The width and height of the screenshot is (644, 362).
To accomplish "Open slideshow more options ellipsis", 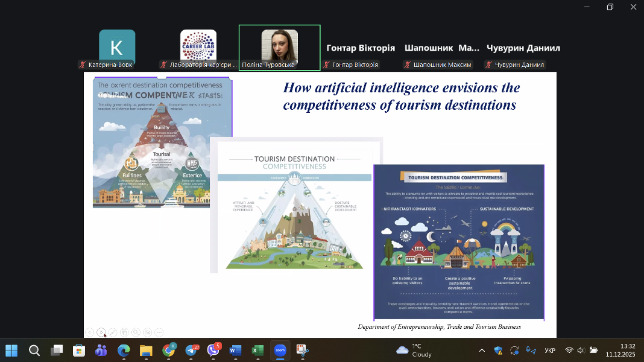I will point(159,332).
